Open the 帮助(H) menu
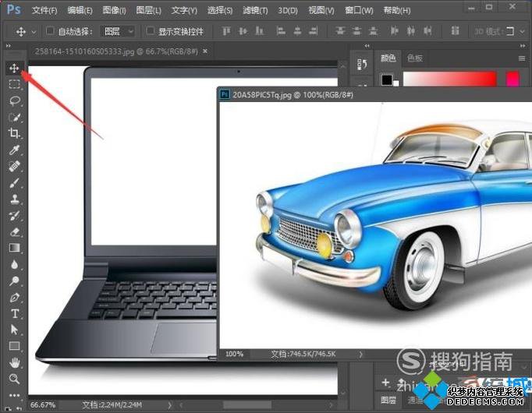 tap(397, 10)
